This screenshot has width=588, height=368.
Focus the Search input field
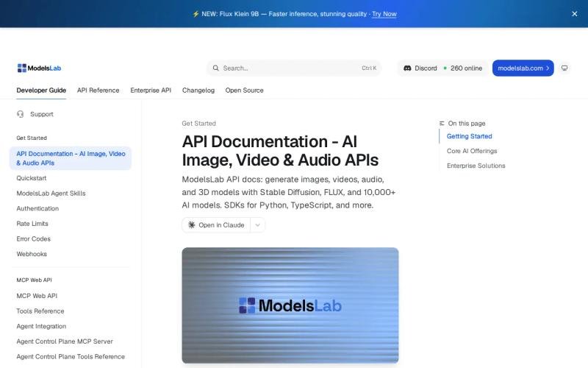(x=294, y=68)
